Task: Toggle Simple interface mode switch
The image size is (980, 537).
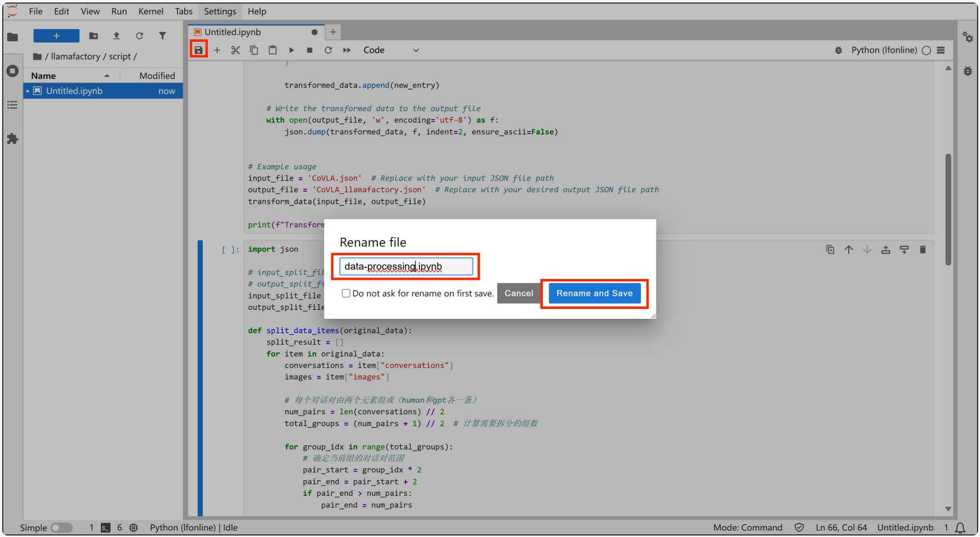Action: pos(62,528)
